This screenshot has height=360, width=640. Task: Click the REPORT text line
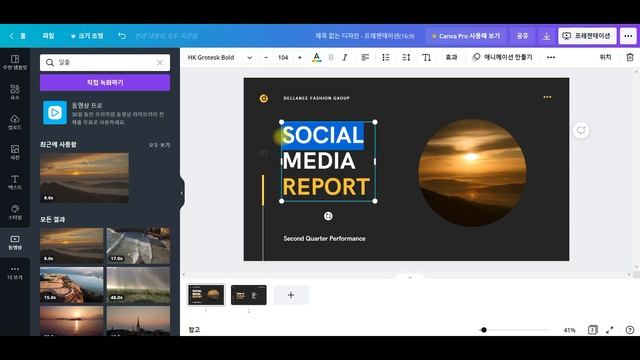click(326, 187)
